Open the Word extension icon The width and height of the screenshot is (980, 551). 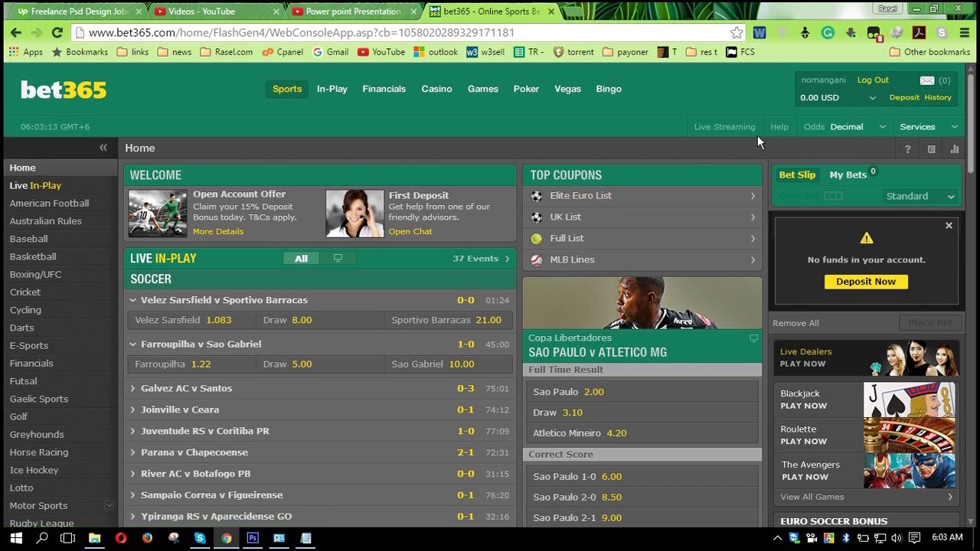(x=759, y=32)
